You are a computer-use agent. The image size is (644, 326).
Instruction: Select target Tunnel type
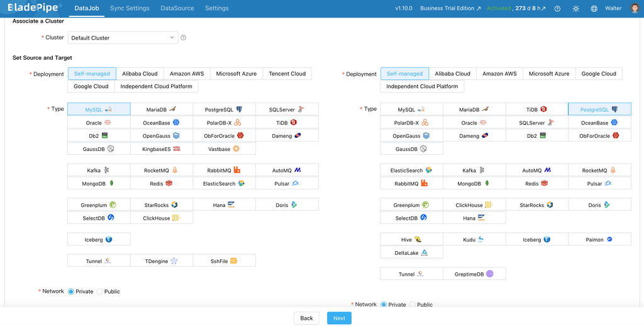point(411,274)
